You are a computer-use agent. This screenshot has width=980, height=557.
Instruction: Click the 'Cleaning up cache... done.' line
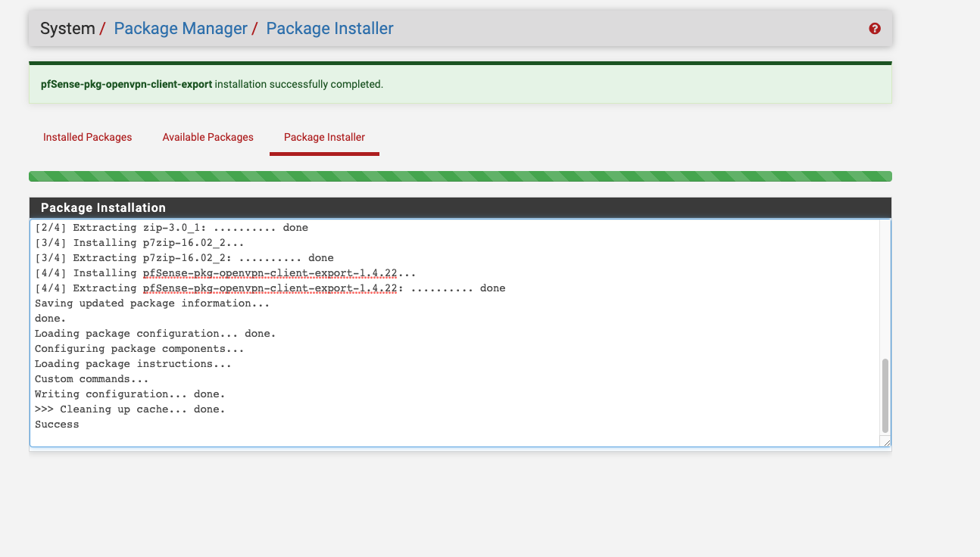[x=130, y=409]
